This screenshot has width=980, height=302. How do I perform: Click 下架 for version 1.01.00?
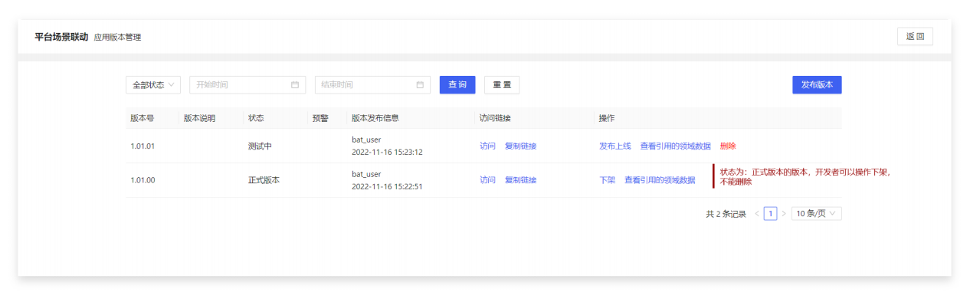[607, 180]
